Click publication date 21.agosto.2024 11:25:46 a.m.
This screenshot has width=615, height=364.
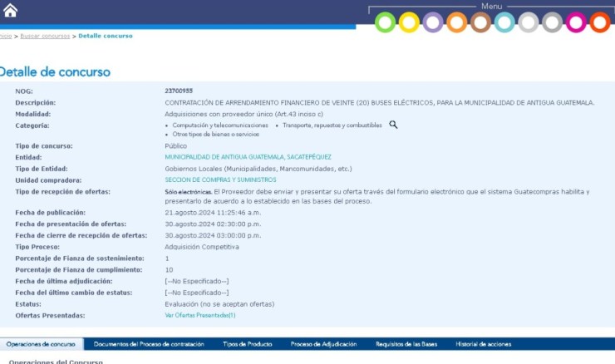click(x=213, y=213)
